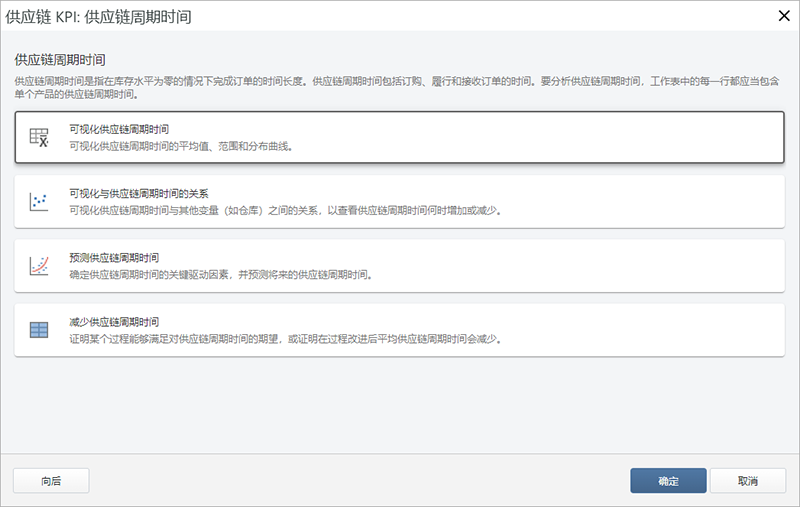Viewport: 800px width, 507px height.
Task: Click the blue table grid icon
Action: (x=39, y=330)
